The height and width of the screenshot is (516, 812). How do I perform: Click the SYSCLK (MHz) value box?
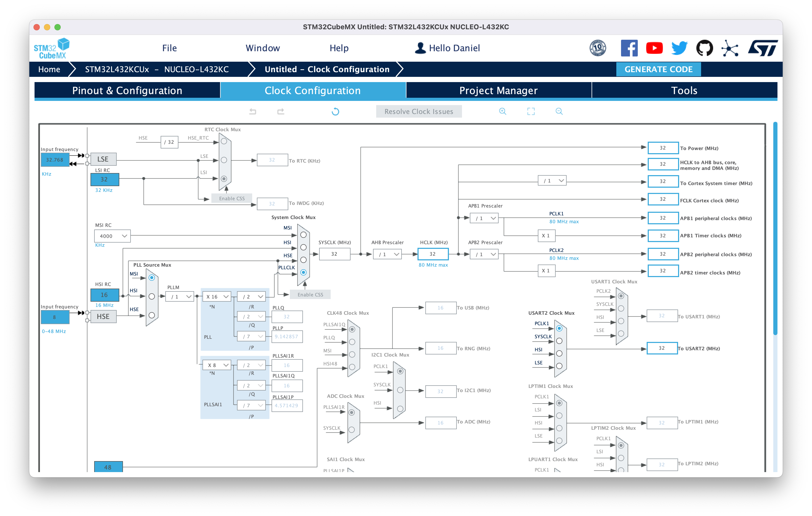click(x=334, y=254)
